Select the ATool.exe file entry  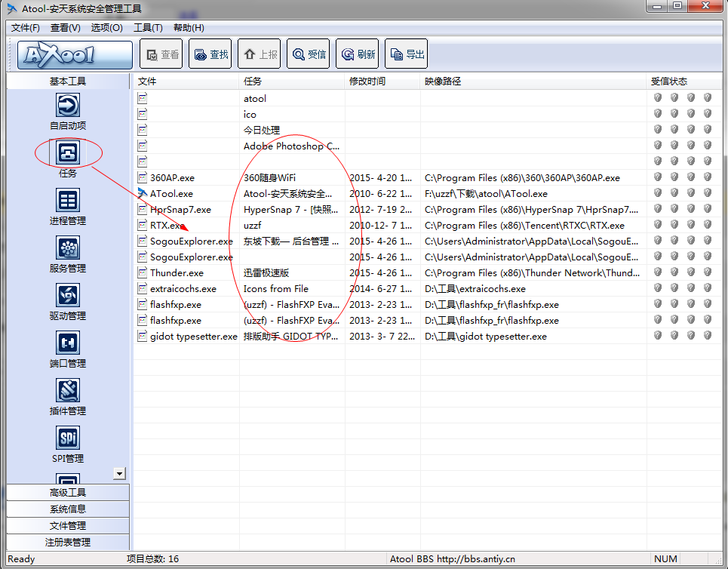(171, 194)
